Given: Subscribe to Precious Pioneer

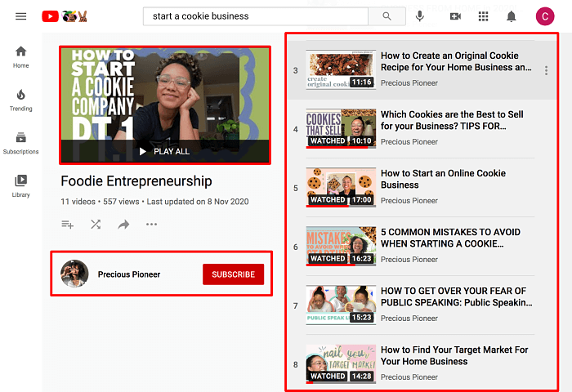Looking at the screenshot, I should click(x=234, y=274).
